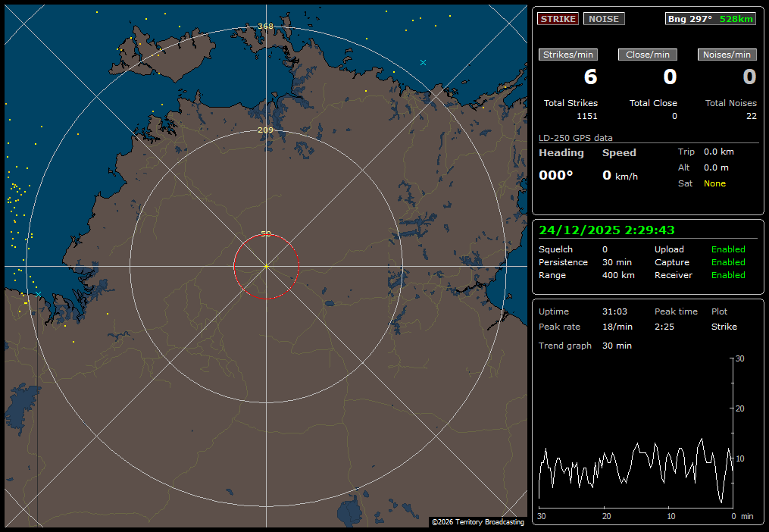Click the map center crosshair point
This screenshot has height=532, width=769.
pyautogui.click(x=266, y=266)
